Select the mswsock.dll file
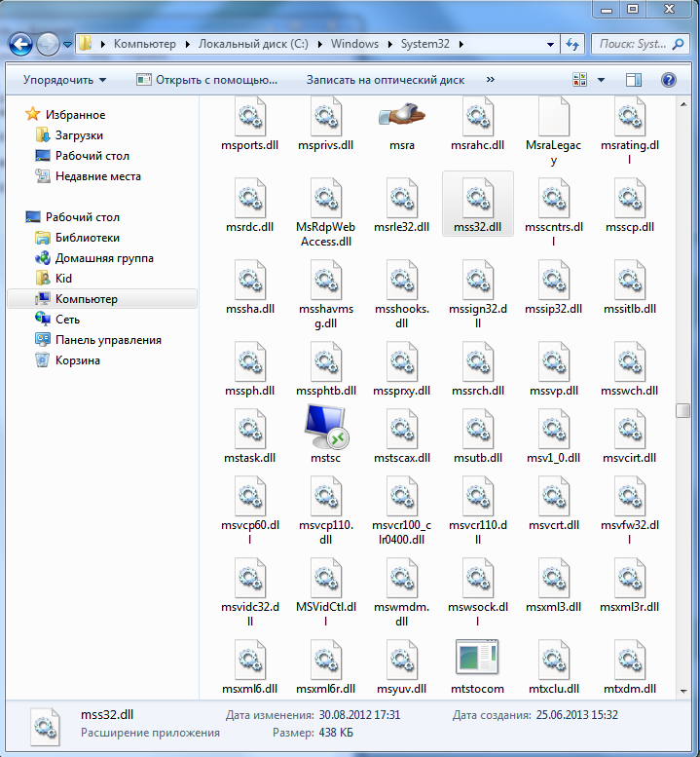The image size is (700, 757). click(x=478, y=593)
